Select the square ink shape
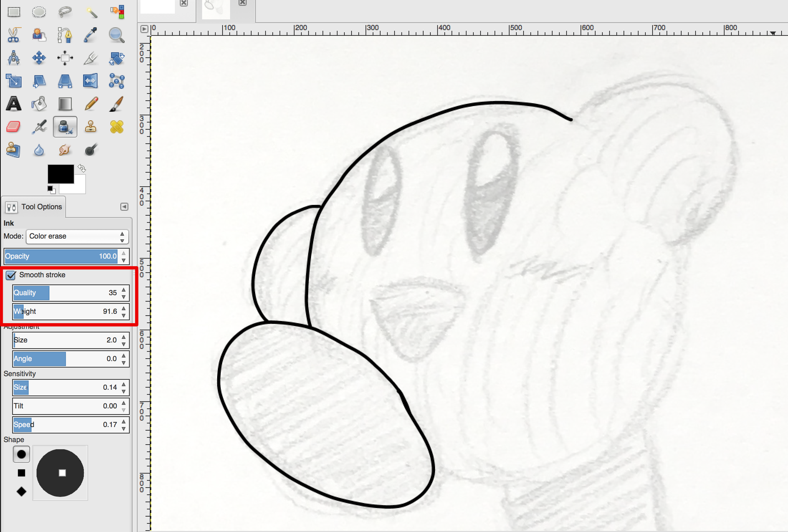788x532 pixels. [22, 473]
